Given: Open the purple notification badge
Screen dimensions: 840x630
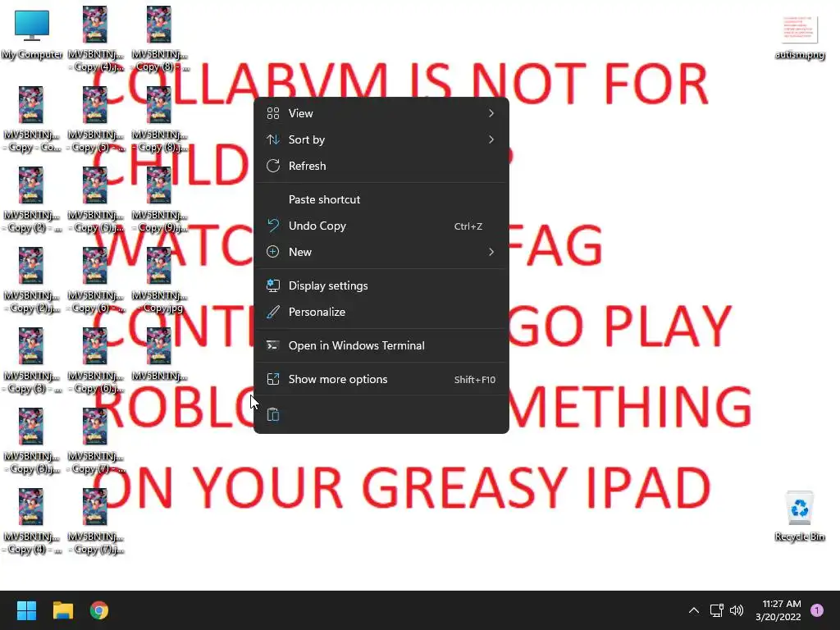Looking at the screenshot, I should (817, 610).
